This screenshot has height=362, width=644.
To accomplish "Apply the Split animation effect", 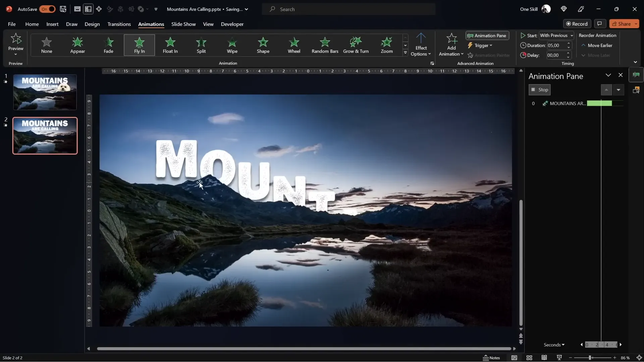I will tap(201, 45).
